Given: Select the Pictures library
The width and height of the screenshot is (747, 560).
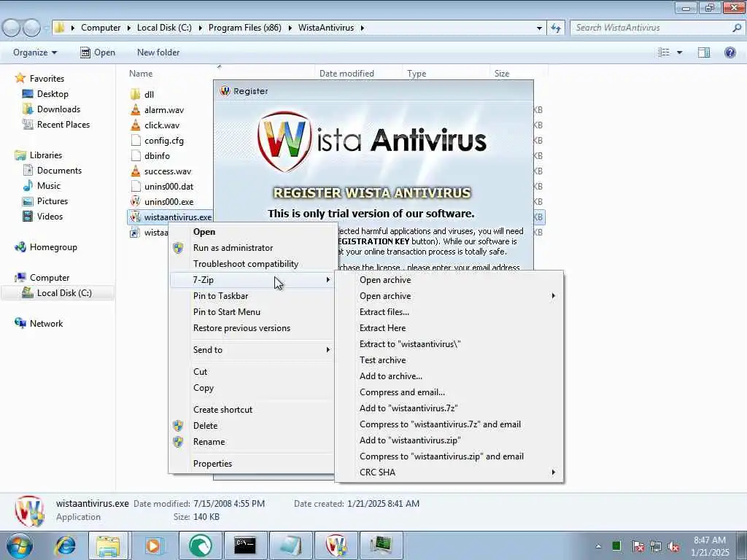Looking at the screenshot, I should [x=53, y=201].
